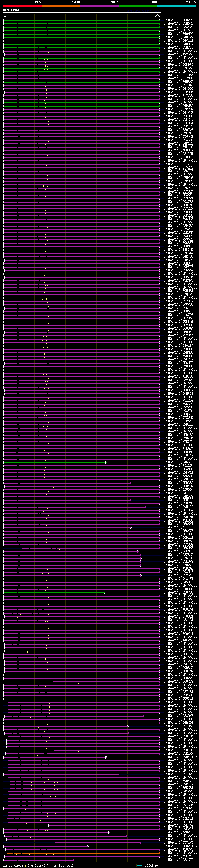Image resolution: width=199 pixels, height=868 pixels.
Task: Click UniRef100_C1EAD2 label
Action: pos(178,116)
